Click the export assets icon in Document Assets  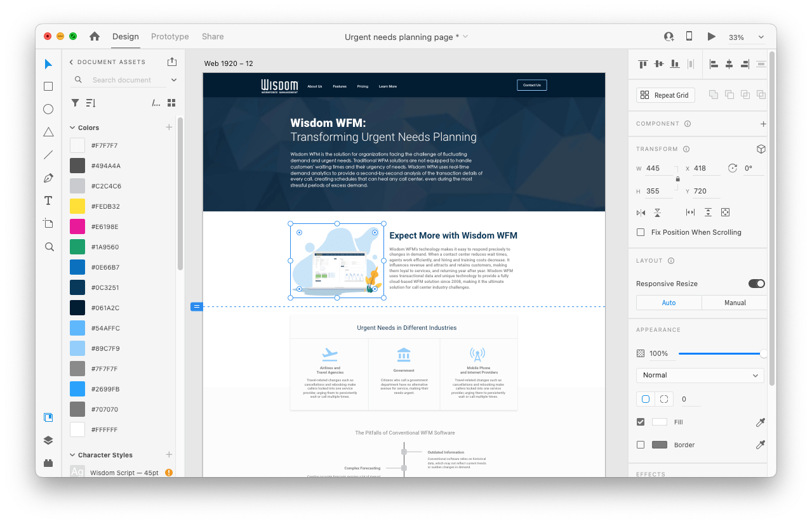click(171, 62)
